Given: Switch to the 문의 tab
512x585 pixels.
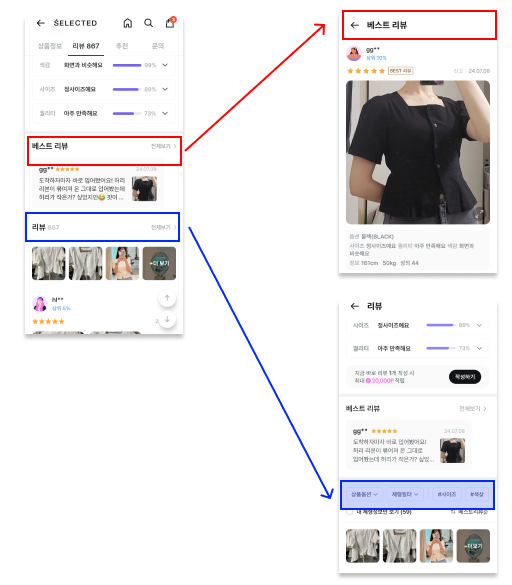Looking at the screenshot, I should [x=157, y=46].
